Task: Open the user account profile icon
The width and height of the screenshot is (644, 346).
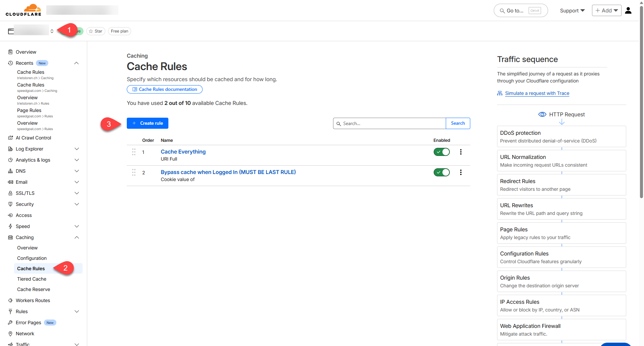Action: point(628,11)
